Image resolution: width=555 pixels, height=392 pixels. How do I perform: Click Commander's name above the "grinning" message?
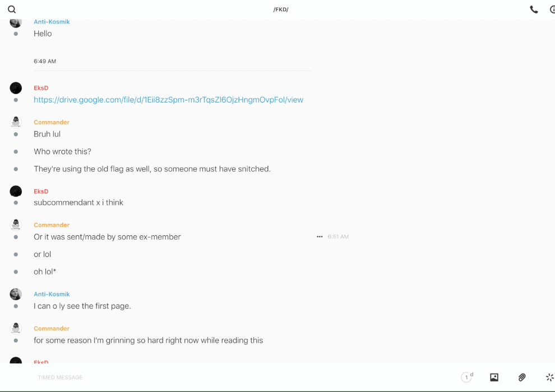coord(52,329)
